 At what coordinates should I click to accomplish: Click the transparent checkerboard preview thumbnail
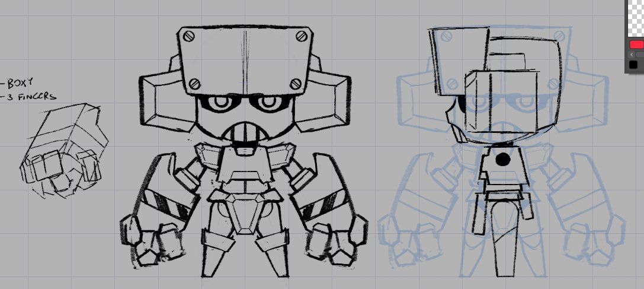point(635,18)
